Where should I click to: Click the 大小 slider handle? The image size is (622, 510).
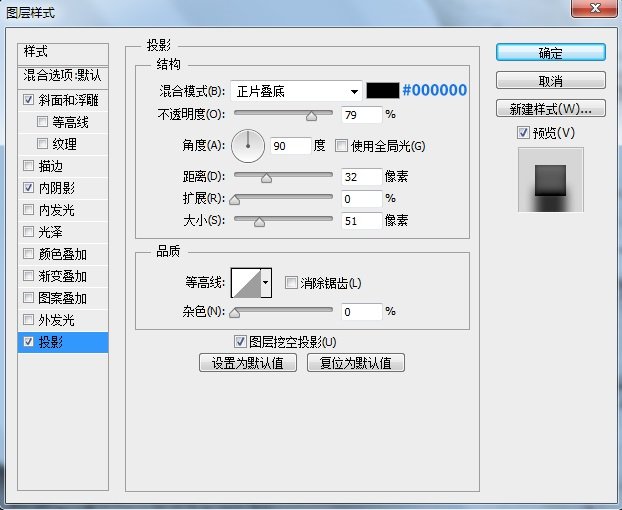pos(259,222)
